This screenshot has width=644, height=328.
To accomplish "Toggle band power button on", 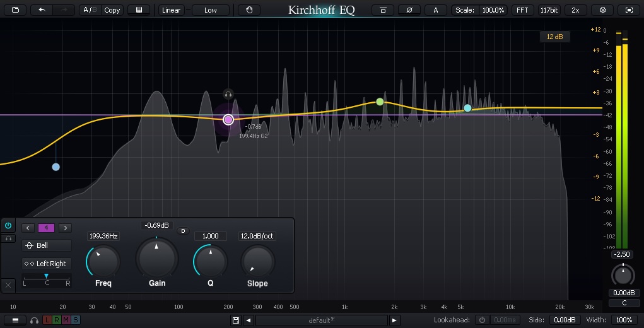I will tap(8, 225).
